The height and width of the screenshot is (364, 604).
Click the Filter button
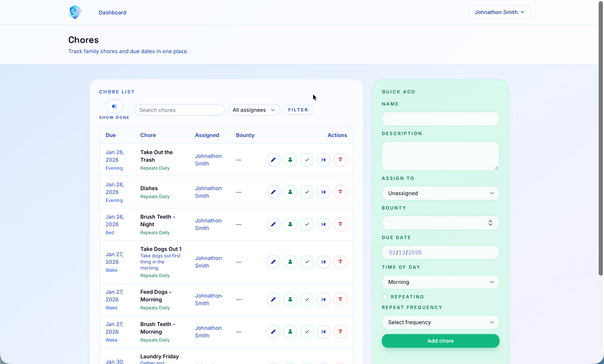[298, 110]
